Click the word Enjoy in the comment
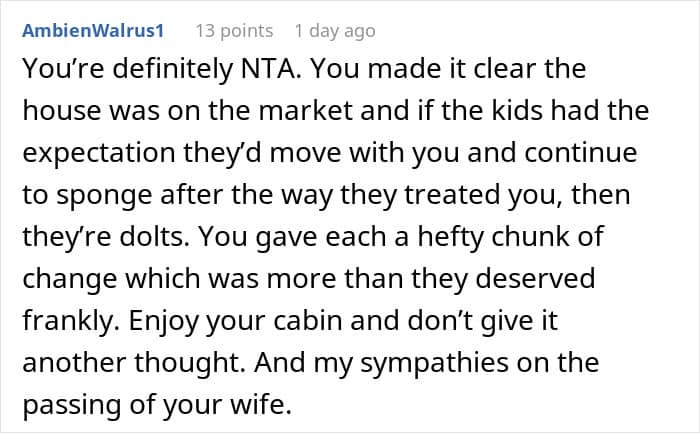 click(163, 321)
